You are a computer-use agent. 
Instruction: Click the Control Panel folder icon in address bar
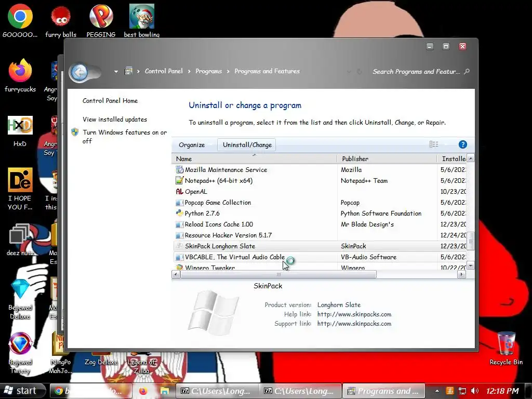click(128, 71)
